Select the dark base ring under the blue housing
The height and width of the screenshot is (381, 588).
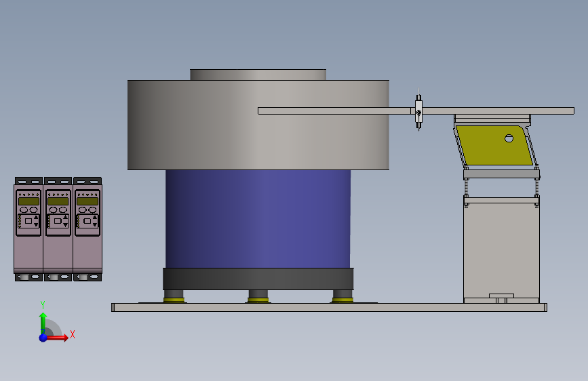click(x=258, y=279)
